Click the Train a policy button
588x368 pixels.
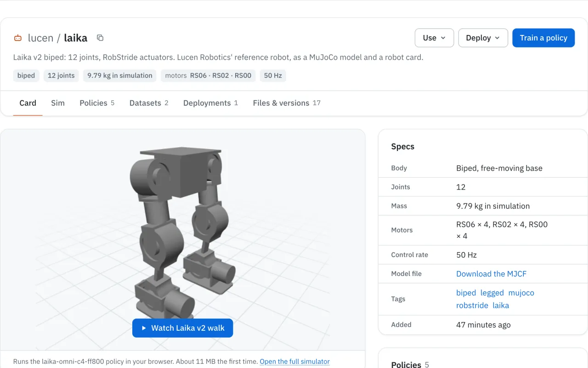[543, 38]
